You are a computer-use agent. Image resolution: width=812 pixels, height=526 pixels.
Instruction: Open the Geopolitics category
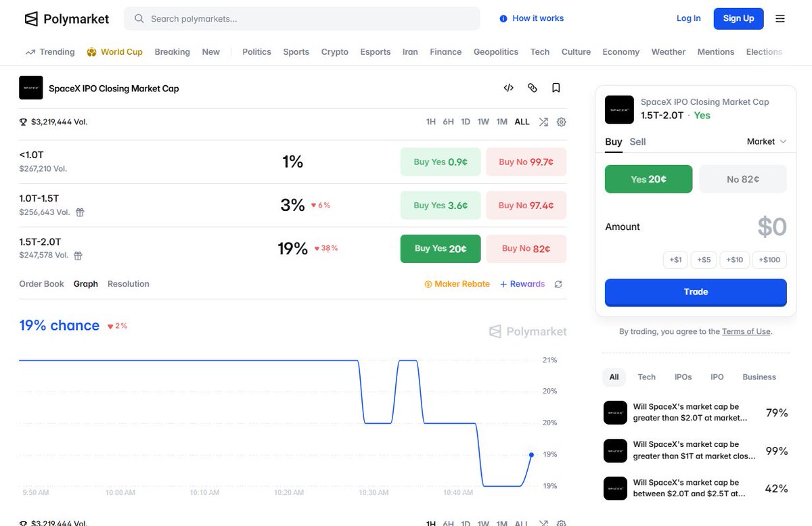point(496,52)
